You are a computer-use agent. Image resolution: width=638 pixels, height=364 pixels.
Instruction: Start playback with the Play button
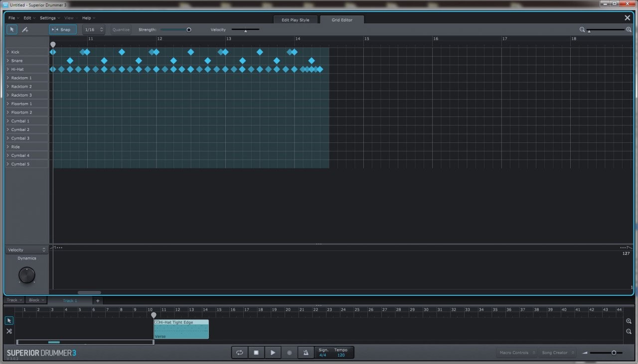(x=273, y=353)
